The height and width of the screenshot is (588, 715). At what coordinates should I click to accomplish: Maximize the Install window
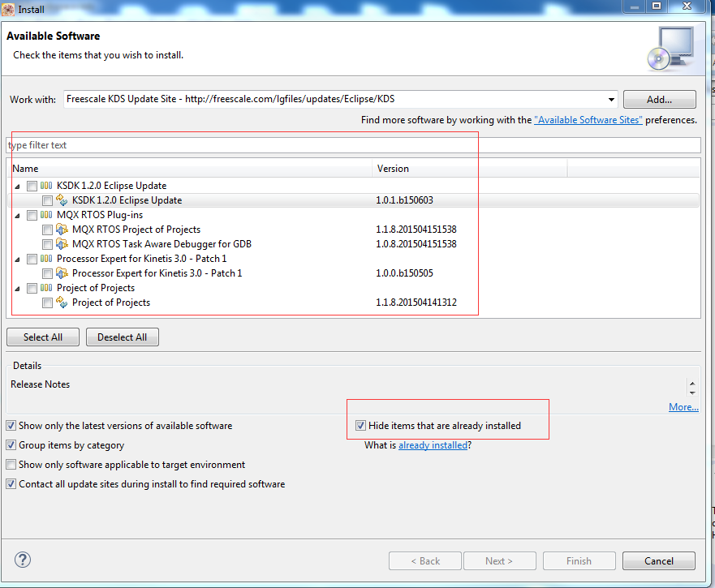click(x=657, y=6)
